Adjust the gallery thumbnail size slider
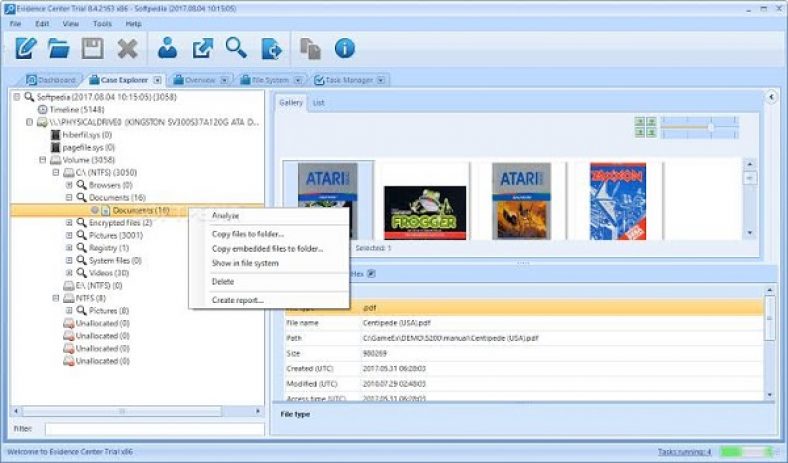788x463 pixels. (x=710, y=127)
